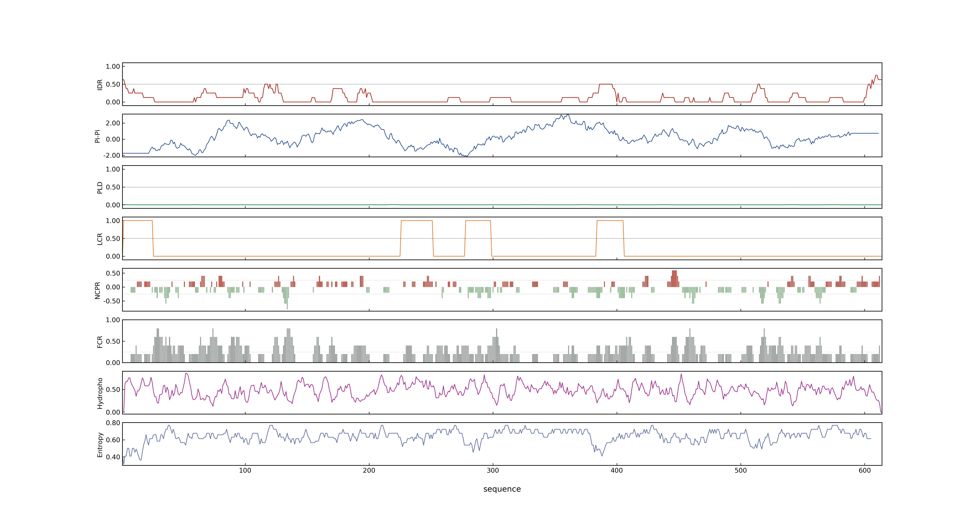Click the 2.00 tick on Pi-Pi axis
This screenshot has height=523, width=980.
(113, 123)
